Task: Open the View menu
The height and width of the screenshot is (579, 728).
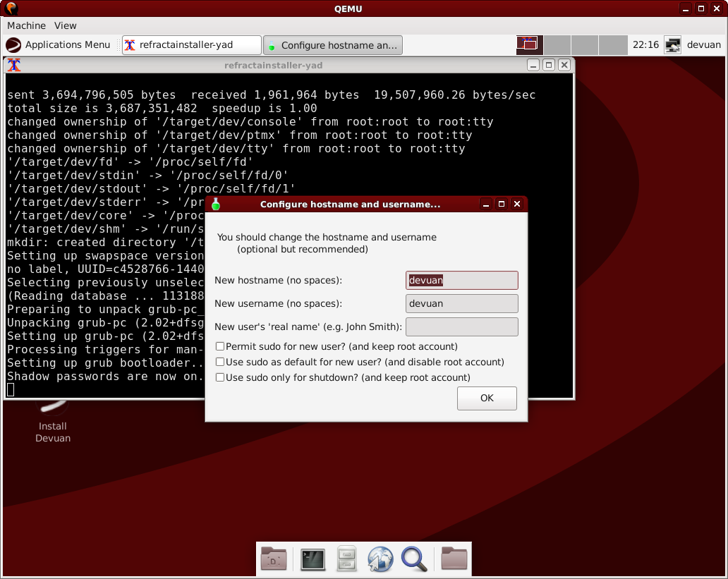Action: 66,25
